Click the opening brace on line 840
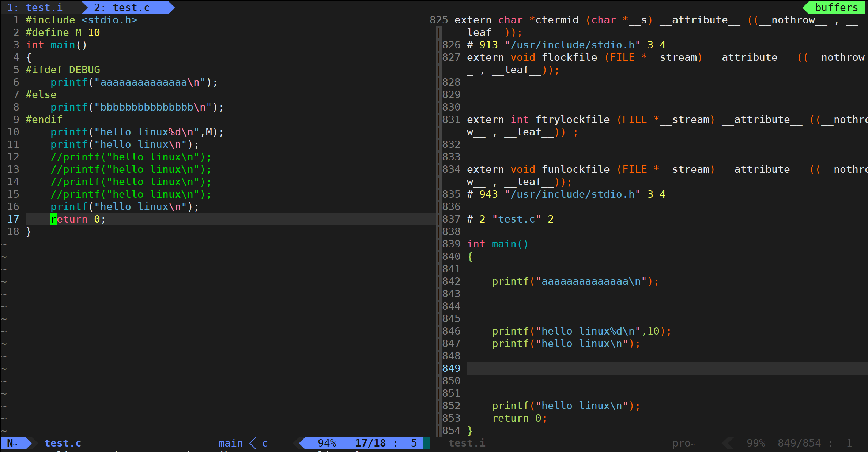Screen dimensions: 868x452 tap(470, 257)
